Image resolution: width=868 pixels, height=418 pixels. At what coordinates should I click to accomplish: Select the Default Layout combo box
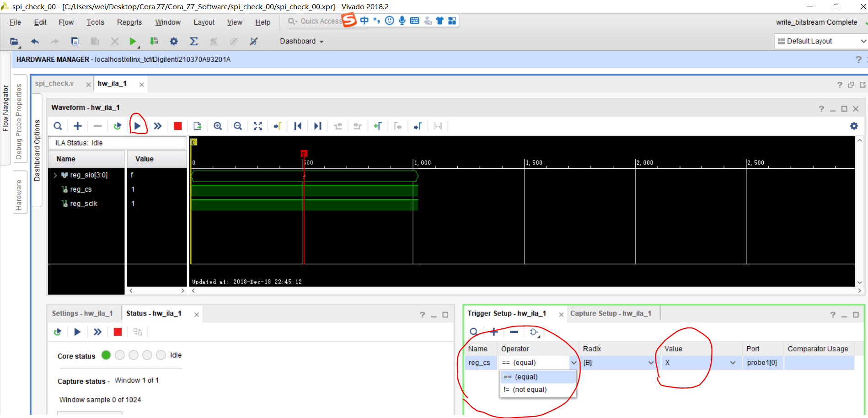[x=819, y=41]
